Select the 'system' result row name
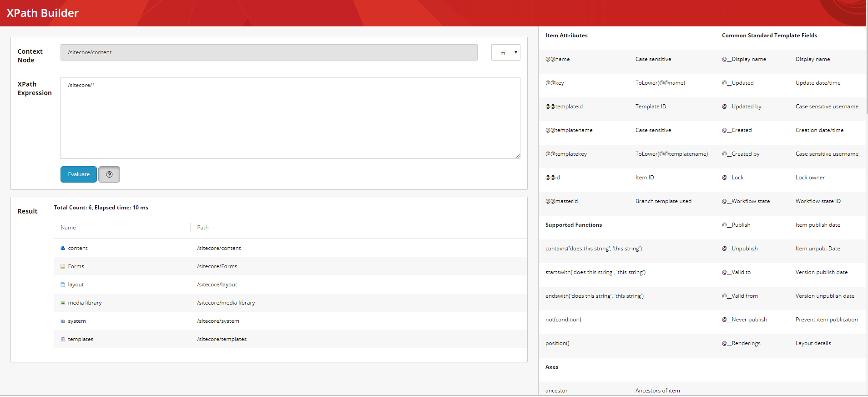Viewport: 868px width, 397px height. pyautogui.click(x=77, y=321)
